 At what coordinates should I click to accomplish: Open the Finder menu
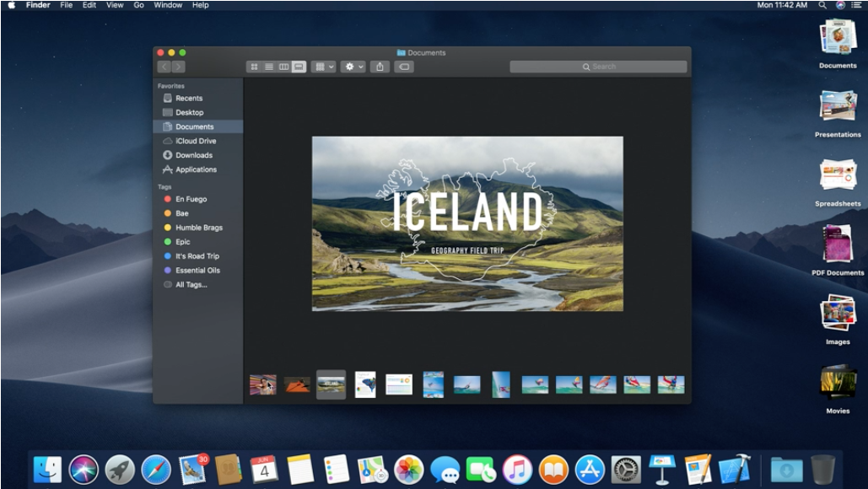pos(38,5)
